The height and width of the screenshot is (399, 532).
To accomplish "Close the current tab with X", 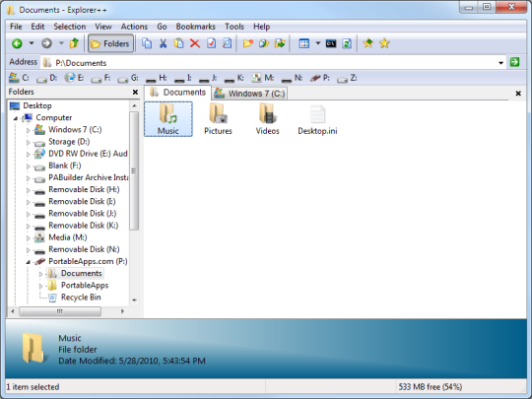I will point(518,94).
